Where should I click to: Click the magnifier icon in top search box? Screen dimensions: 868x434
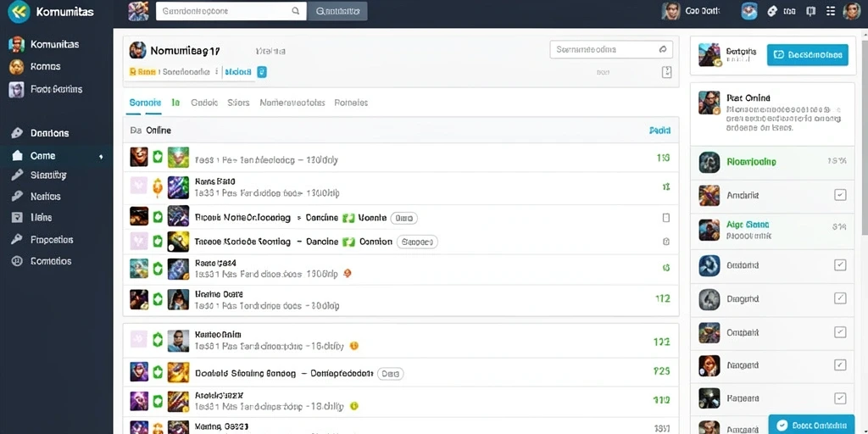[x=296, y=10]
